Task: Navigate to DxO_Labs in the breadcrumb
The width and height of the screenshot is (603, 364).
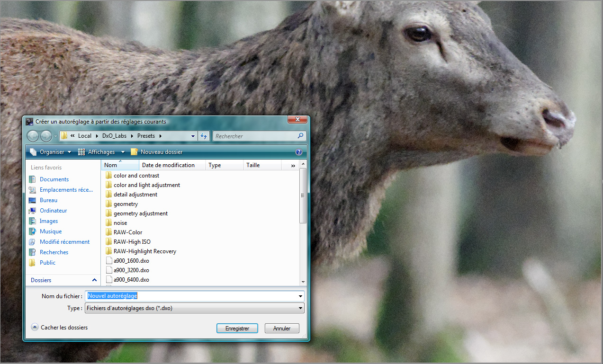Action: (x=115, y=136)
